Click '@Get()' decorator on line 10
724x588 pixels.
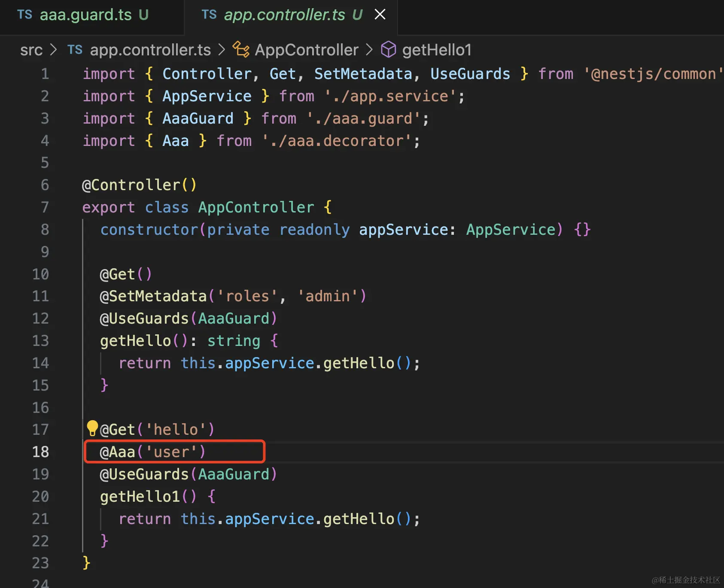coord(126,274)
